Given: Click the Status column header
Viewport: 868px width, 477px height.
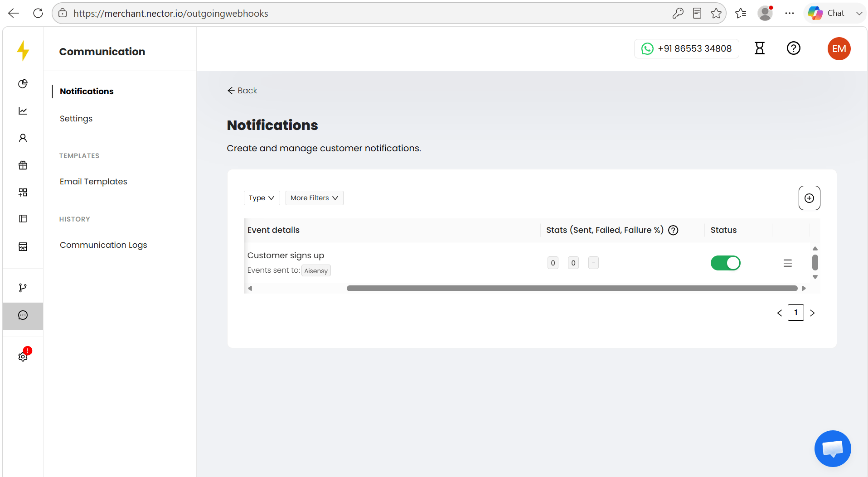Looking at the screenshot, I should (x=723, y=230).
